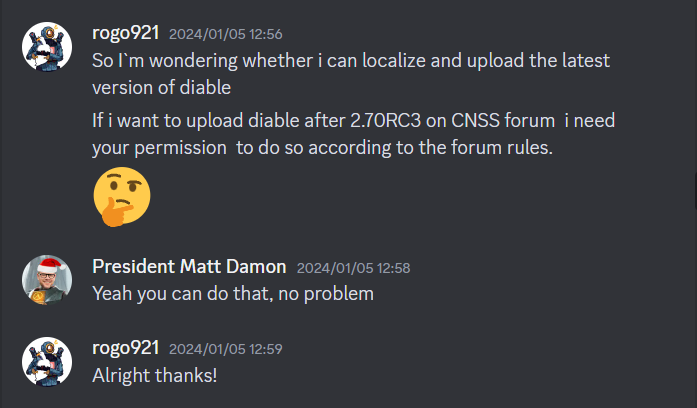This screenshot has width=697, height=408.
Task: Click the 2024/01/05 12:59 timestamp
Action: (226, 349)
